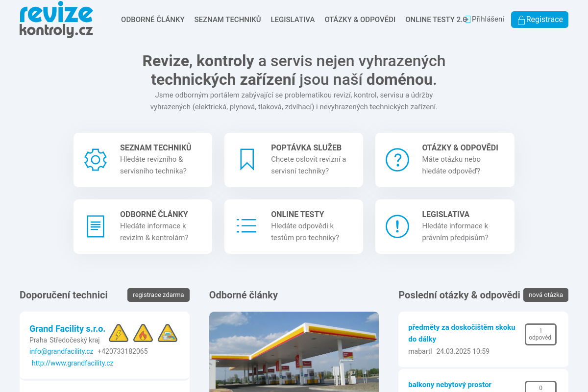The width and height of the screenshot is (588, 392).
Task: Open the Grand Facility s.r.o. link
Action: pos(68,329)
